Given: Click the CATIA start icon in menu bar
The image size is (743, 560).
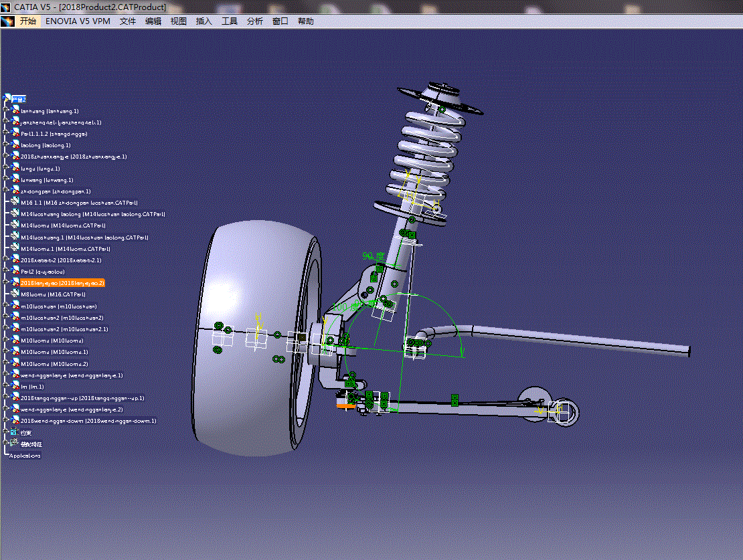Looking at the screenshot, I should (x=7, y=21).
